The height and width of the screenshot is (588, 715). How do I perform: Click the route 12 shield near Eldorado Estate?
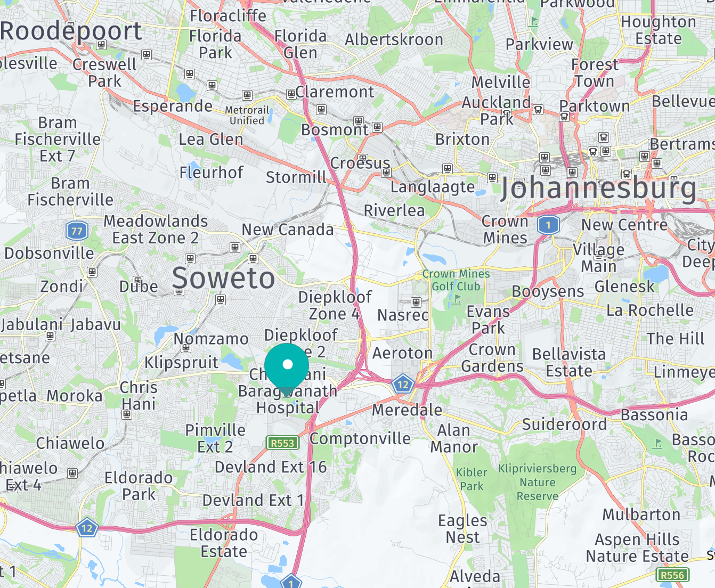[87, 528]
